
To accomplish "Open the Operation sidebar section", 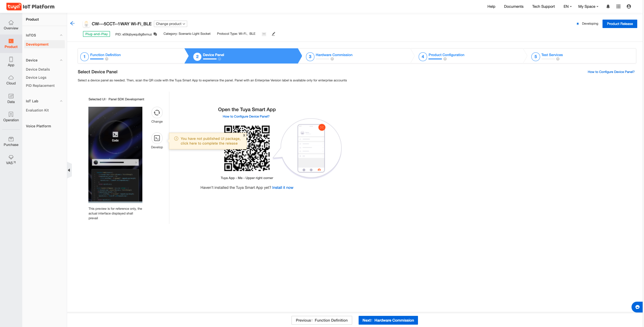I will [x=11, y=117].
